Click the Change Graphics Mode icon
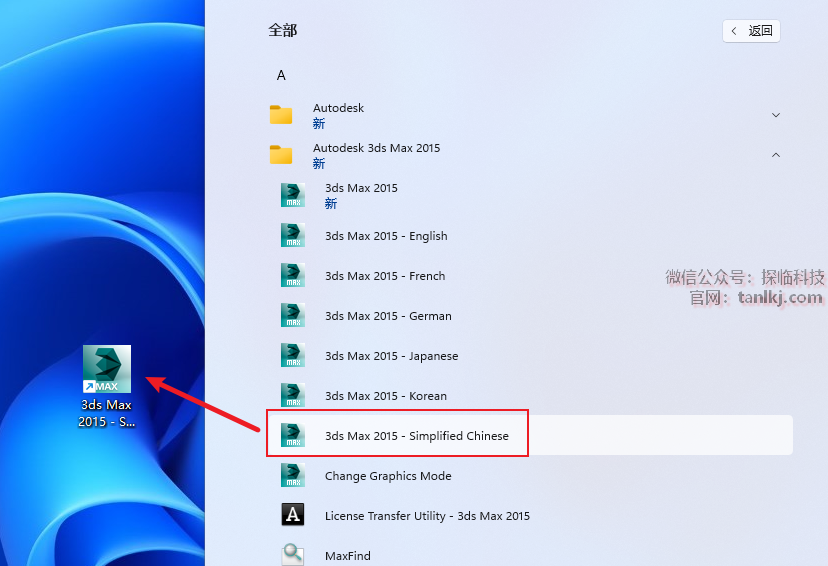This screenshot has height=566, width=828. pos(293,475)
